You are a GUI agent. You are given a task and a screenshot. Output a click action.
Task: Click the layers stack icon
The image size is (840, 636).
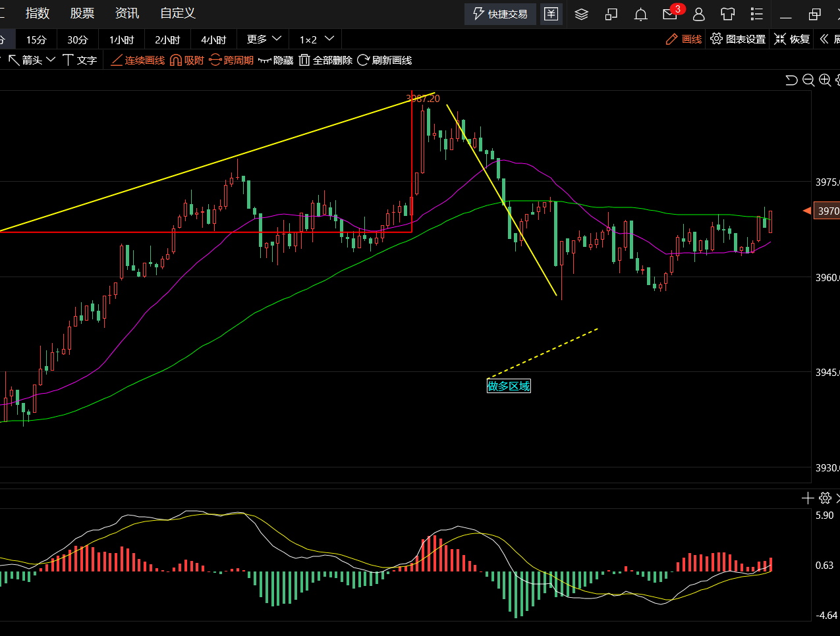[581, 14]
